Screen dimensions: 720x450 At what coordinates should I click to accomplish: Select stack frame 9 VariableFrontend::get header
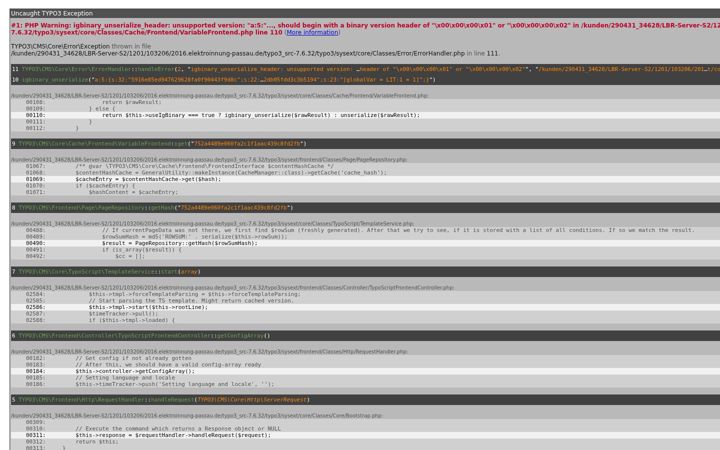click(x=365, y=144)
